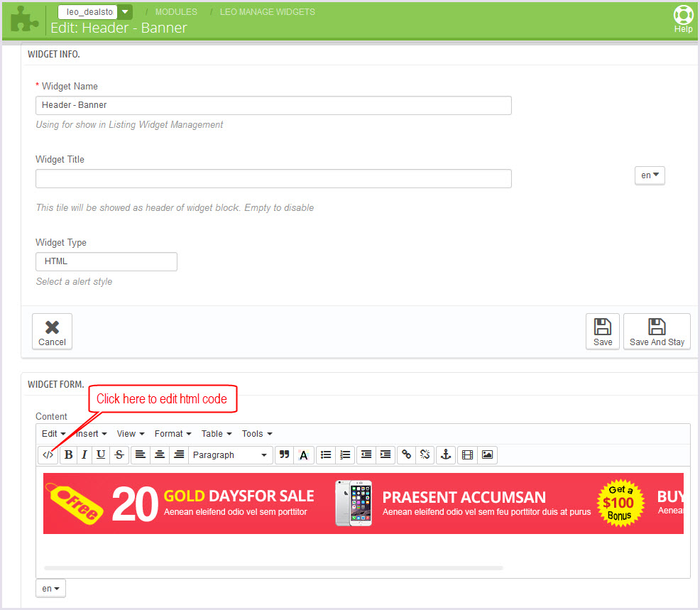
Task: Focus the empty Widget Title field
Action: pyautogui.click(x=273, y=179)
